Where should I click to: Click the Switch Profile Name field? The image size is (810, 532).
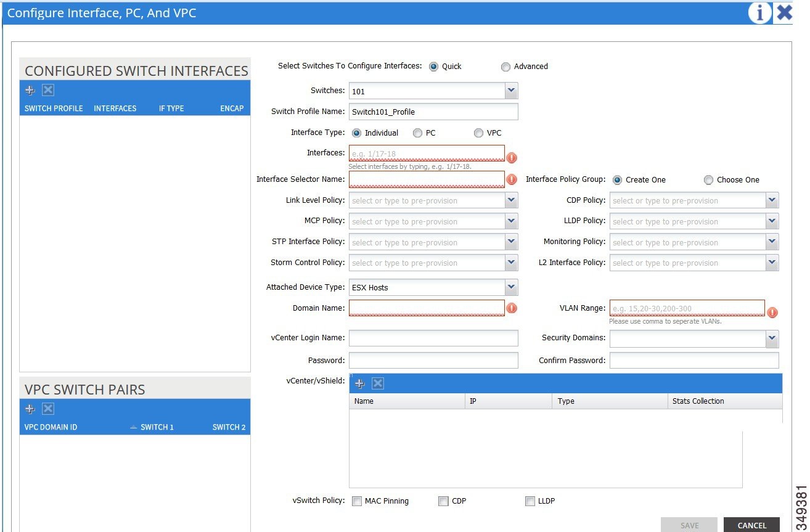[x=433, y=112]
